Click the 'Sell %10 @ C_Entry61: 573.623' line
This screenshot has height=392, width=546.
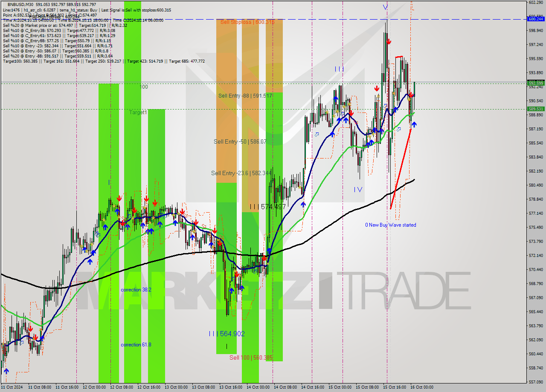pyautogui.click(x=59, y=35)
